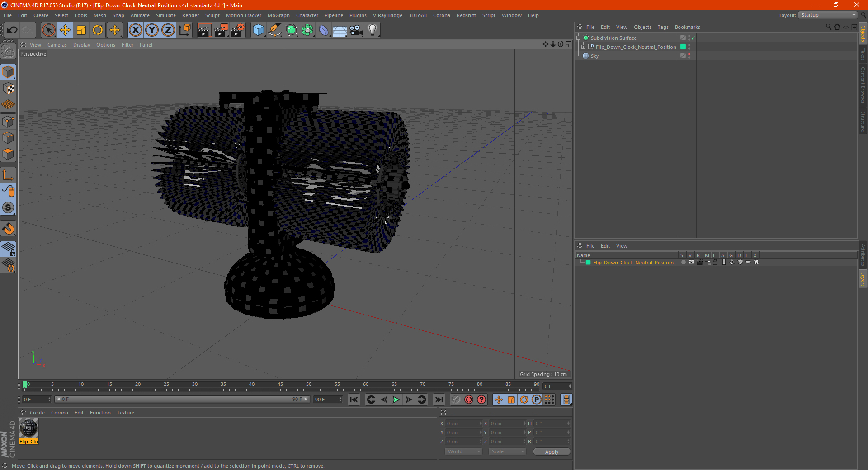This screenshot has width=868, height=470.
Task: Switch to Model mode cube icon
Action: tap(8, 72)
